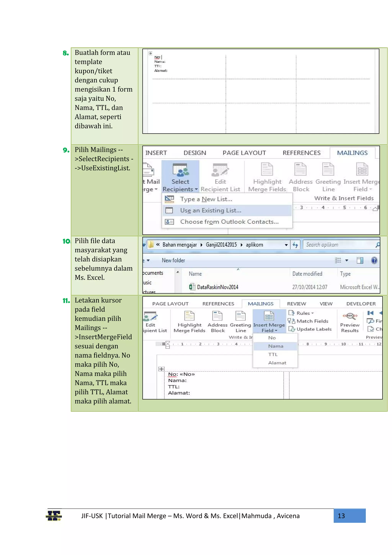Image resolution: width=392 pixels, height=555 pixels.
Task: Click the Date modified column header
Action: tap(307, 274)
